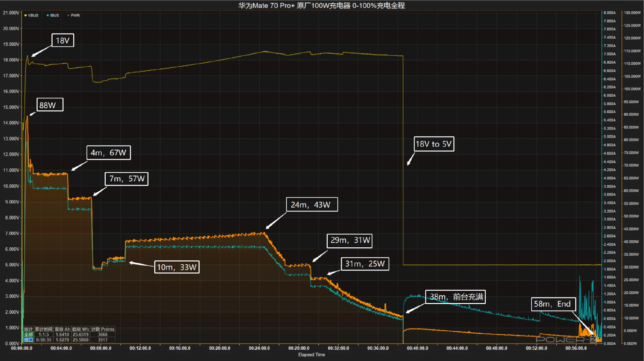This screenshot has width=644, height=361.
Task: Click the 累计时间 column header
Action: 44,329
